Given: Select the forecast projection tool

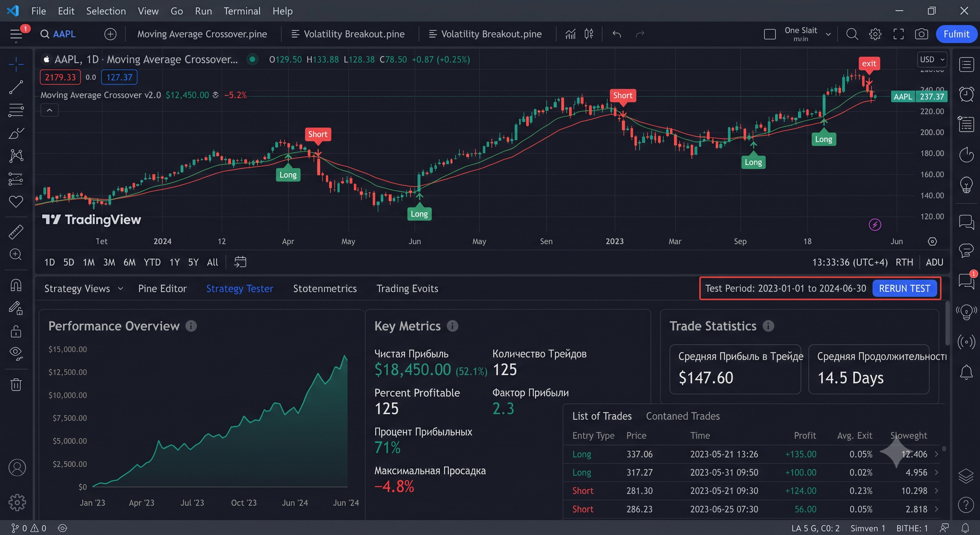Looking at the screenshot, I should [x=16, y=179].
